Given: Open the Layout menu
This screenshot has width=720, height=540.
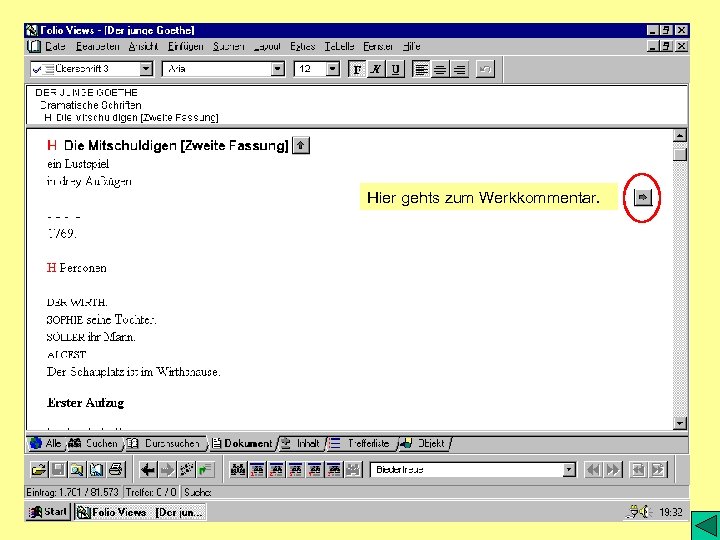Looking at the screenshot, I should [x=267, y=46].
